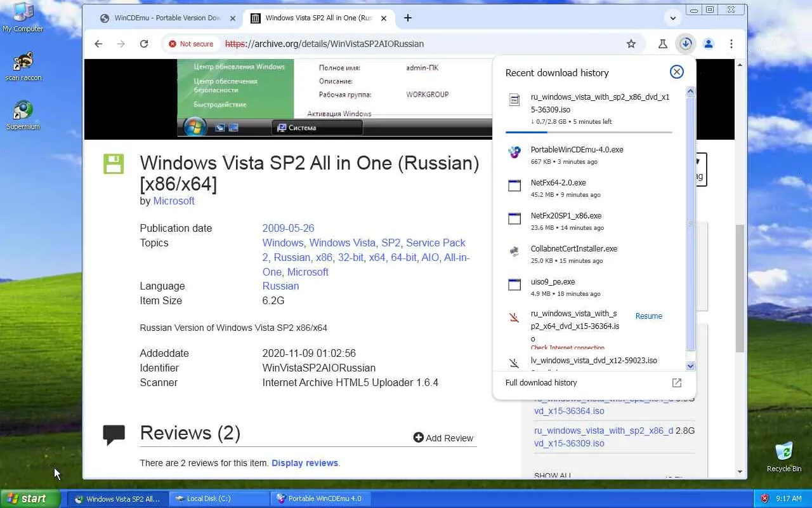
Task: Open full download history in new tab icon
Action: [677, 383]
